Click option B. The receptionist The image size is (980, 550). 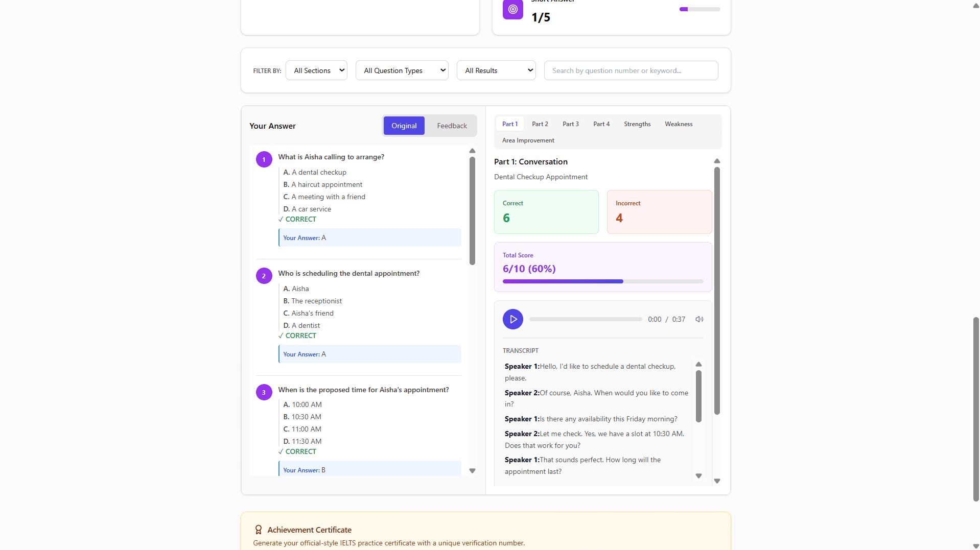tap(312, 301)
